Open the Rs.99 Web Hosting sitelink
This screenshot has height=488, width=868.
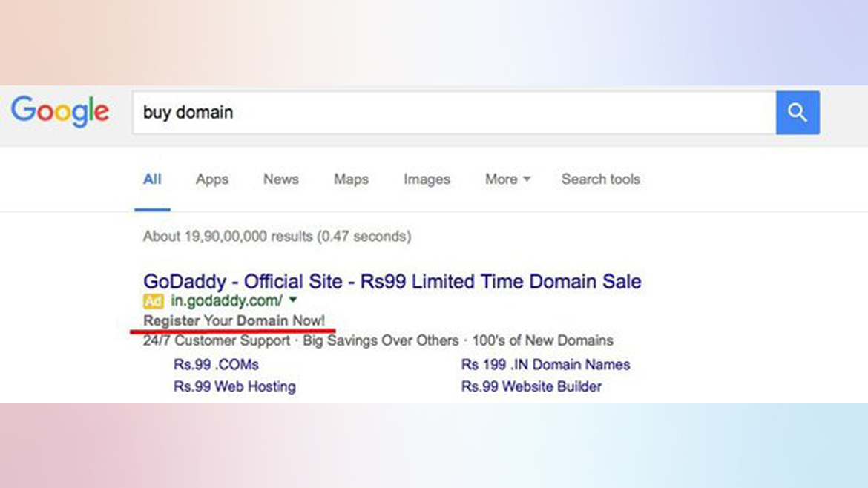click(x=234, y=386)
